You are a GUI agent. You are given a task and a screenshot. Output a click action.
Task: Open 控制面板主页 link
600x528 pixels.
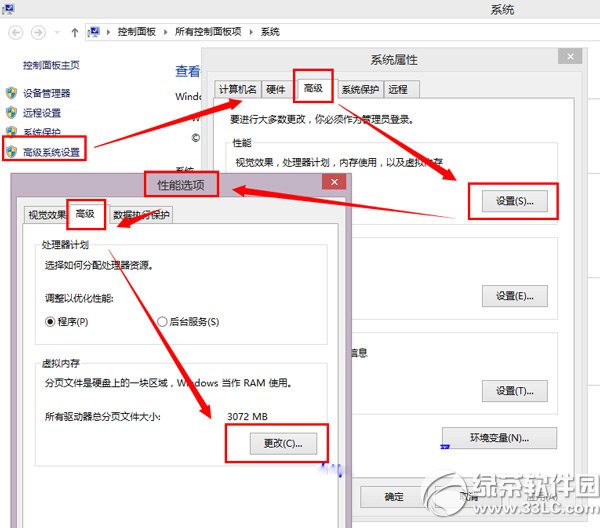[x=51, y=65]
